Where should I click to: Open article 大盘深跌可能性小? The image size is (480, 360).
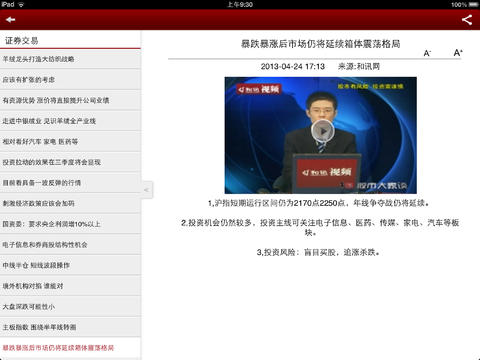[70, 307]
